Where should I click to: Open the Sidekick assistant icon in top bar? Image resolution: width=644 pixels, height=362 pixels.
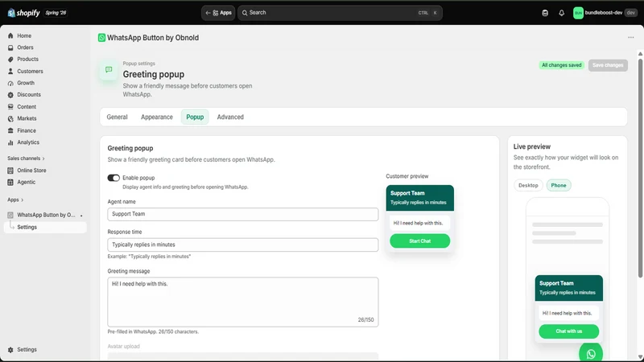[545, 13]
